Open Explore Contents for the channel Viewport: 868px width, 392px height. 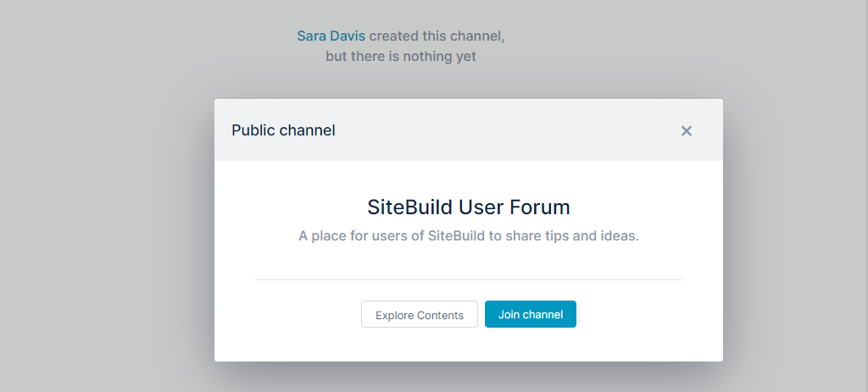click(420, 314)
